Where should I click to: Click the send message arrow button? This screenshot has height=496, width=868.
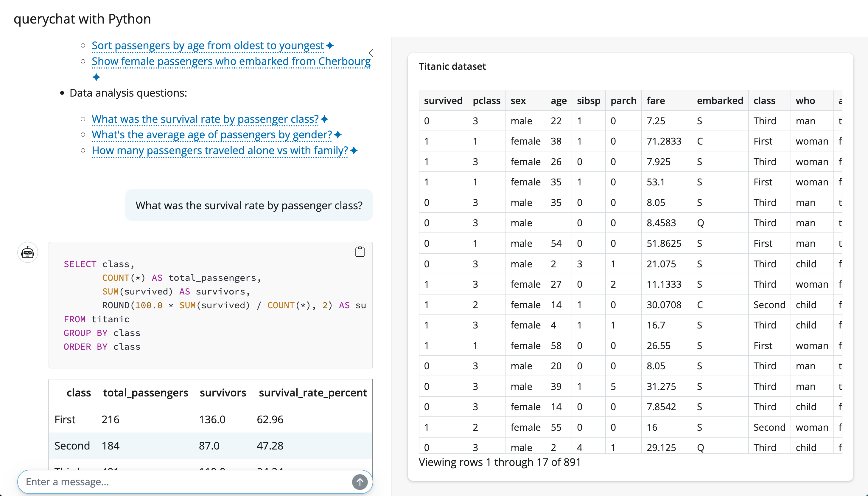(360, 482)
